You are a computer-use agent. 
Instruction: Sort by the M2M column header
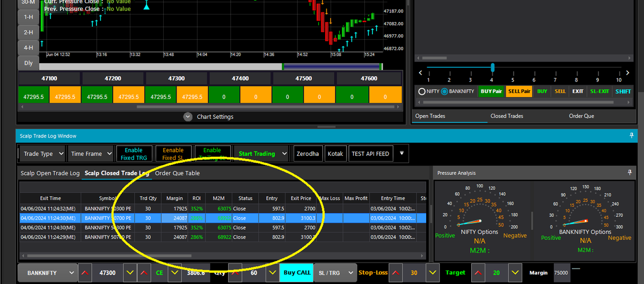click(x=219, y=199)
